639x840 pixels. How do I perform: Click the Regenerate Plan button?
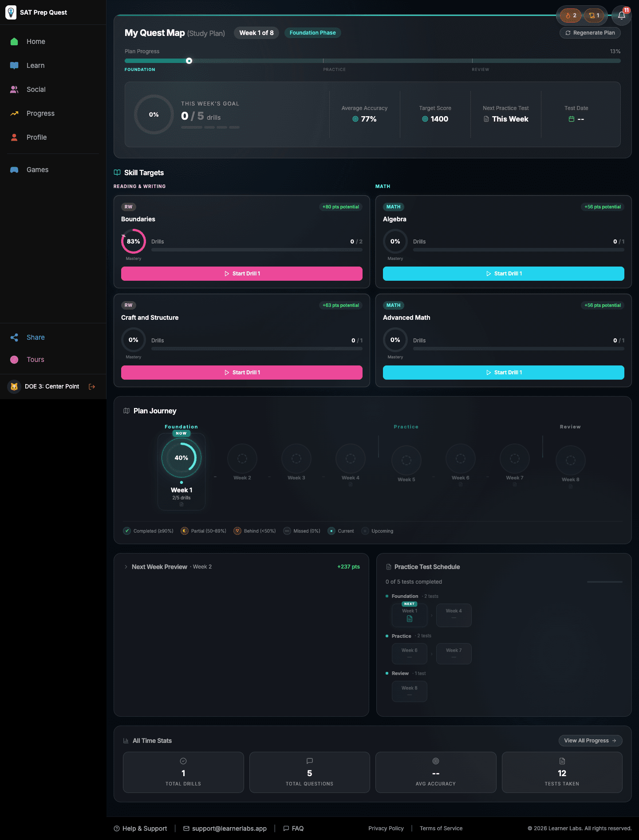coord(590,33)
